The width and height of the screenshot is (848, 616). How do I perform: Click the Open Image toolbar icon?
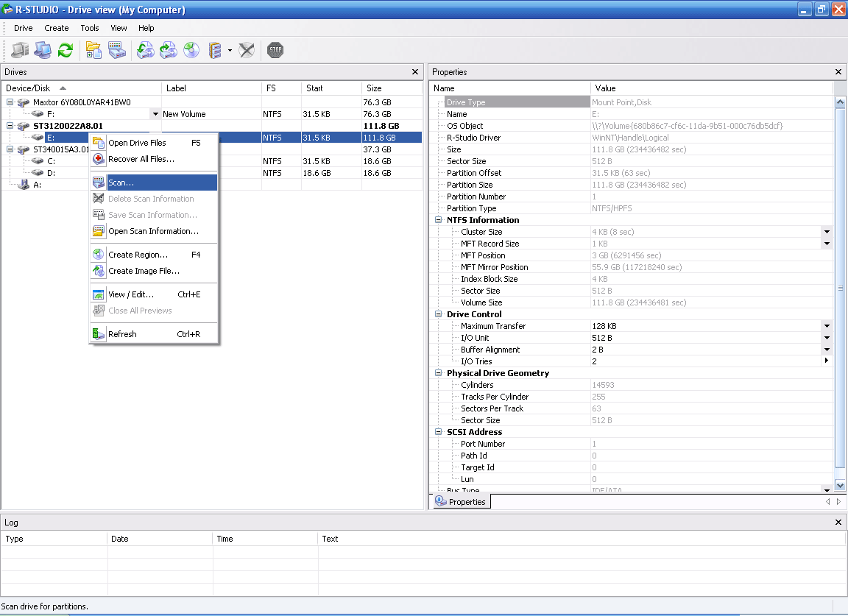pos(145,50)
